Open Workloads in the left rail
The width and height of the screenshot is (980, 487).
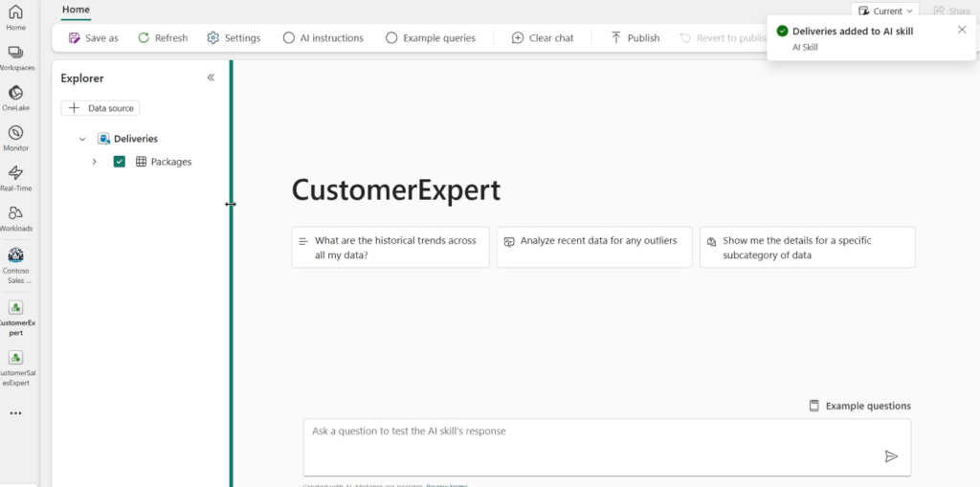pos(15,218)
